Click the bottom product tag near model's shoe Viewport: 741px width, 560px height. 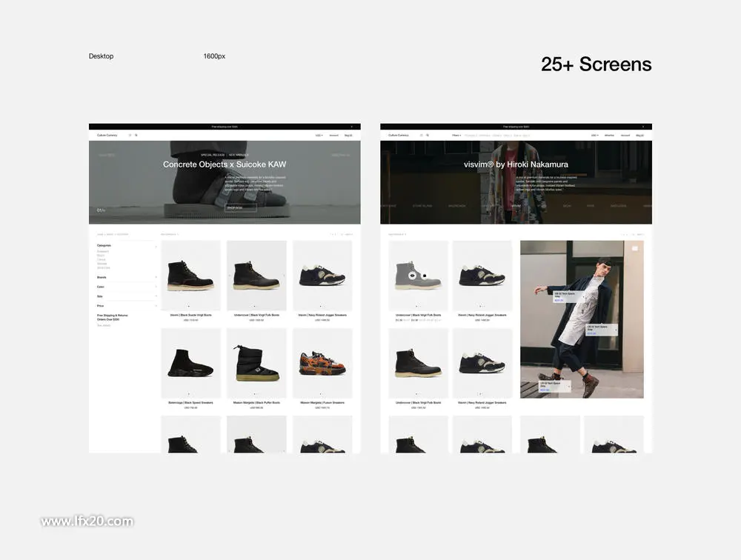555,386
